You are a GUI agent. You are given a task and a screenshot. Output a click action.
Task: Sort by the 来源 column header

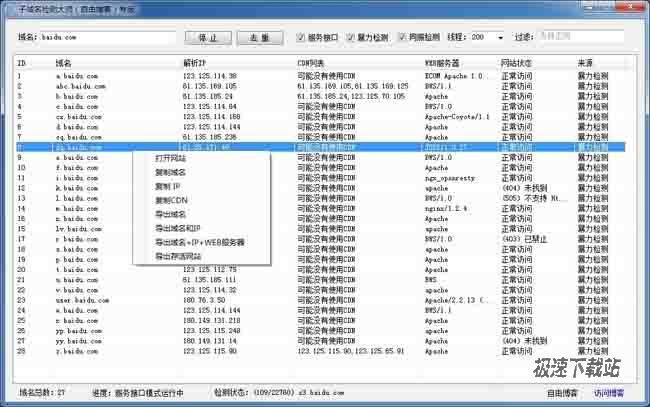coord(585,63)
